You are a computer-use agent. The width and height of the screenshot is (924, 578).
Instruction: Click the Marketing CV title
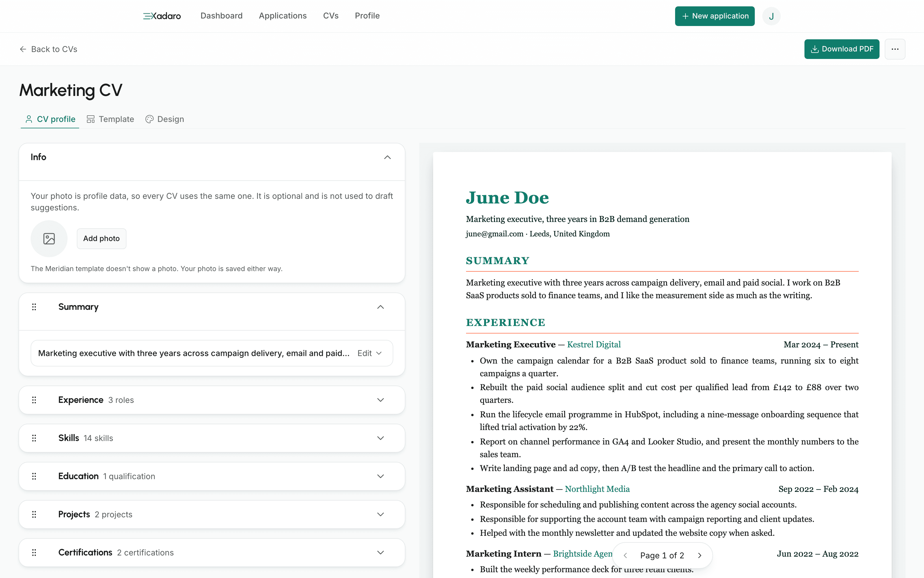(71, 90)
